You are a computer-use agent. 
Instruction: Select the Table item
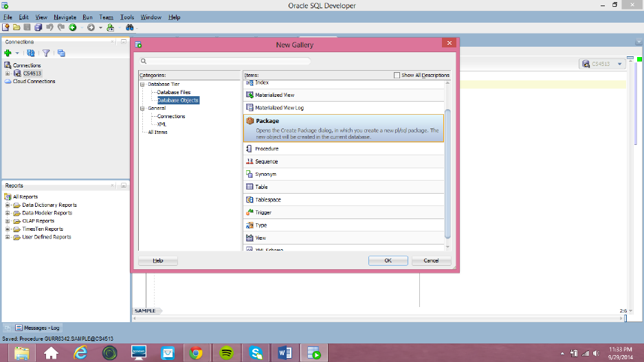click(344, 187)
